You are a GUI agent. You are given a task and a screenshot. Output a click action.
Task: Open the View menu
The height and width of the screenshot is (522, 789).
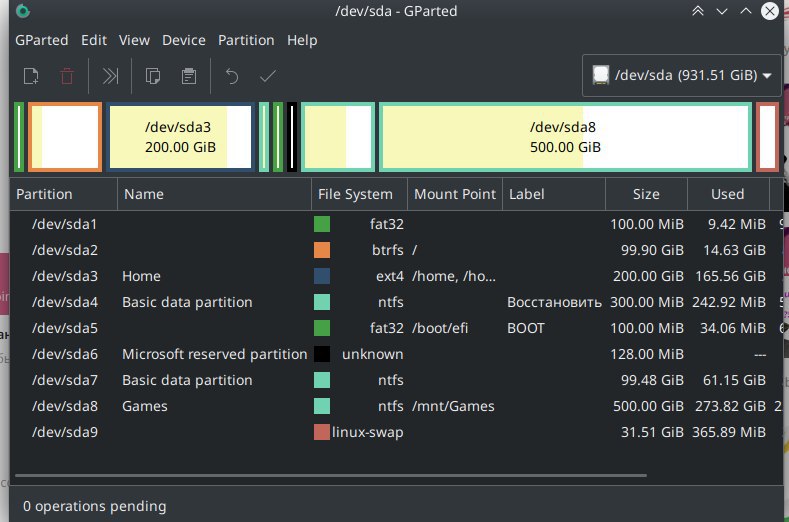pyautogui.click(x=134, y=40)
